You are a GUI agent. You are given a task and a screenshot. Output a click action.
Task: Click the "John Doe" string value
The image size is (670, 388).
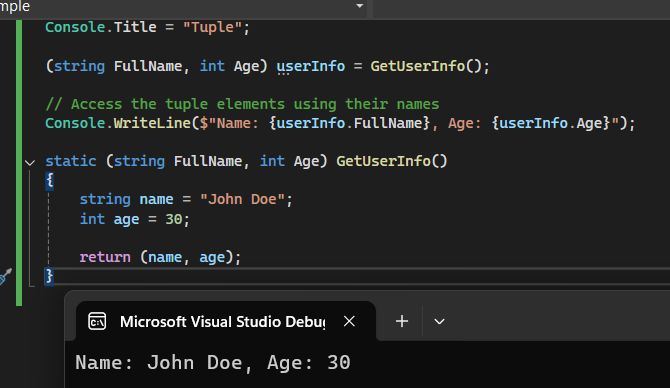coord(242,199)
